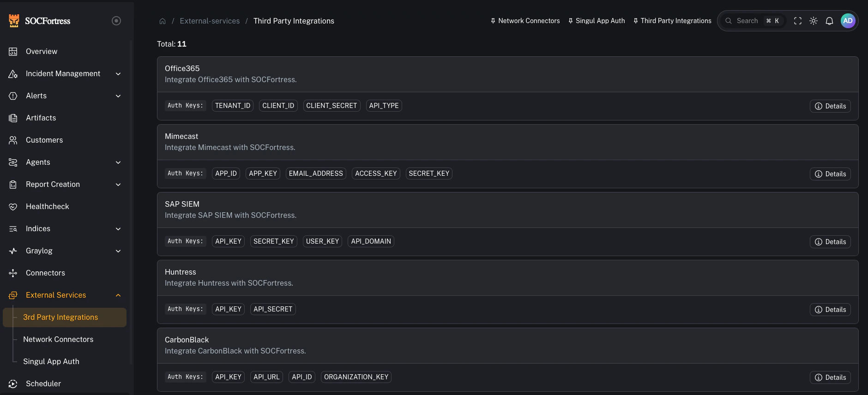Screen dimensions: 868x395
Task: Click the External Services icon
Action: click(13, 295)
